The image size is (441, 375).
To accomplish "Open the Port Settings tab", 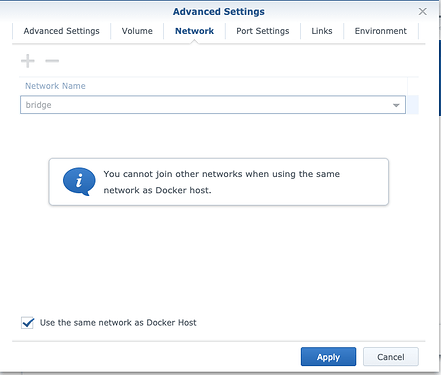I will coord(263,31).
